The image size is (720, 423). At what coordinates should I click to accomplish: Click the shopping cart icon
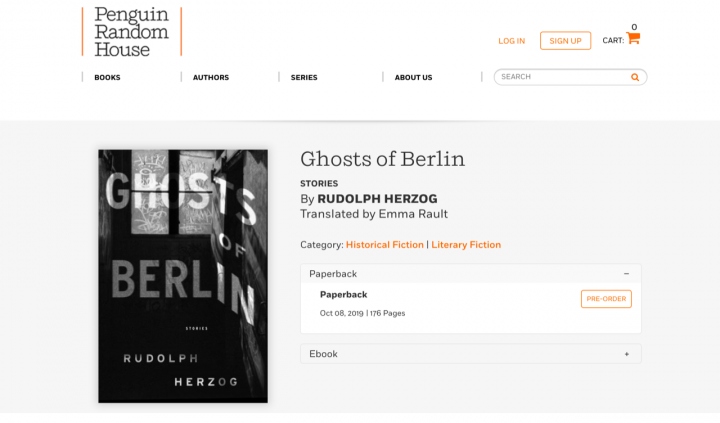[633, 38]
